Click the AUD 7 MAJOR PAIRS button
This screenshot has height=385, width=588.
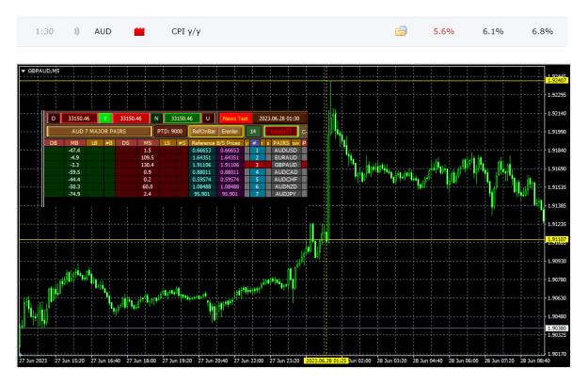pyautogui.click(x=99, y=132)
